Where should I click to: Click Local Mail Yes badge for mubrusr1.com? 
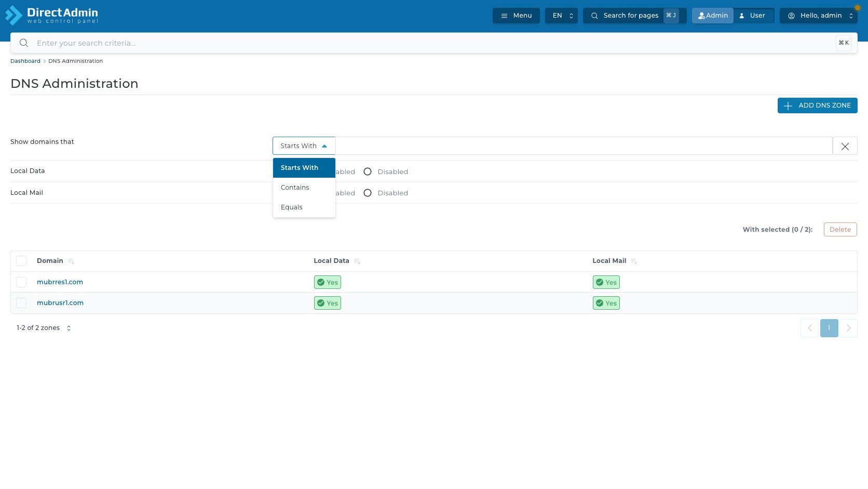(606, 303)
